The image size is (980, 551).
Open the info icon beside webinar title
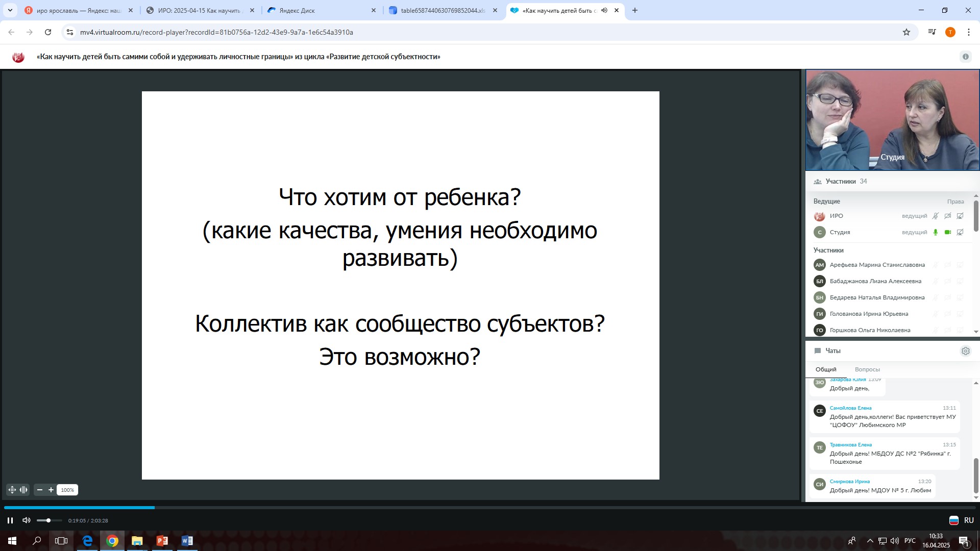965,57
